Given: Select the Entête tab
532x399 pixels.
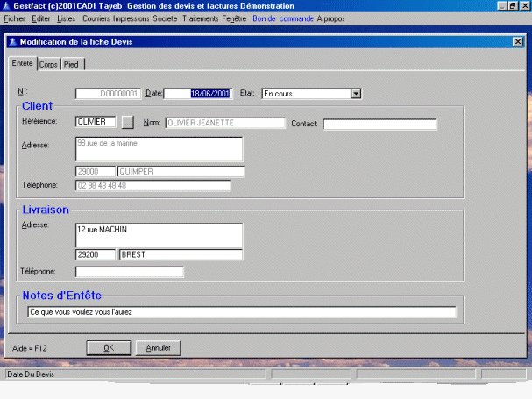Looking at the screenshot, I should coord(23,63).
